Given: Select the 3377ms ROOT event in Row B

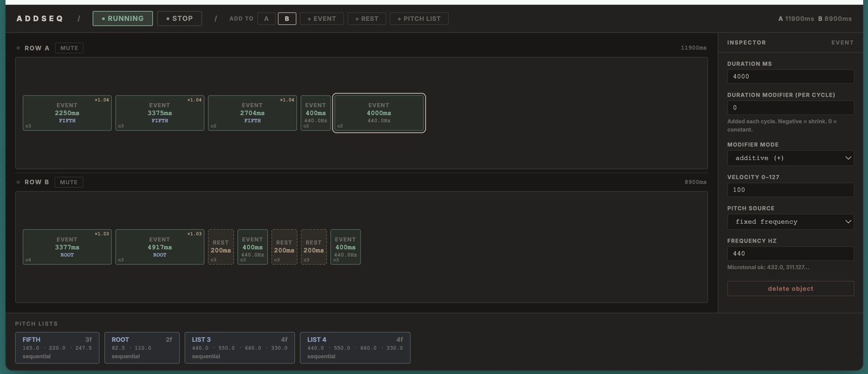Looking at the screenshot, I should (67, 247).
